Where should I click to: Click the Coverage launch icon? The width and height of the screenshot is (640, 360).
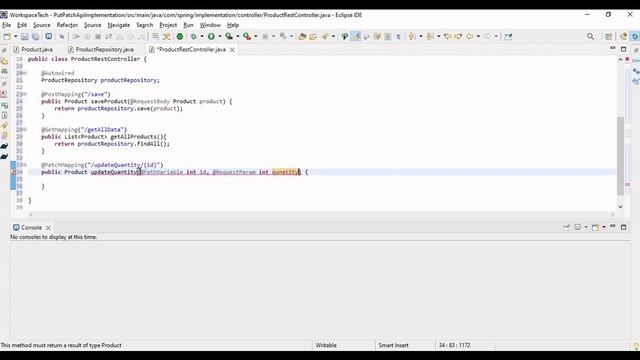[x=229, y=37]
